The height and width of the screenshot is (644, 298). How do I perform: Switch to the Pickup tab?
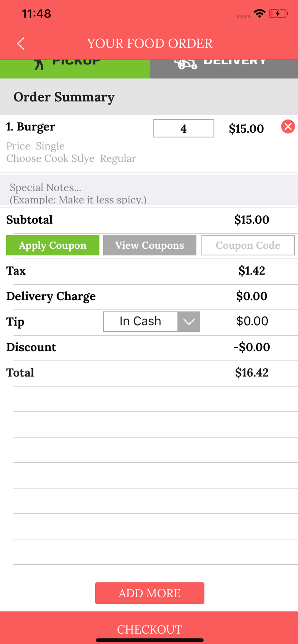click(x=75, y=69)
